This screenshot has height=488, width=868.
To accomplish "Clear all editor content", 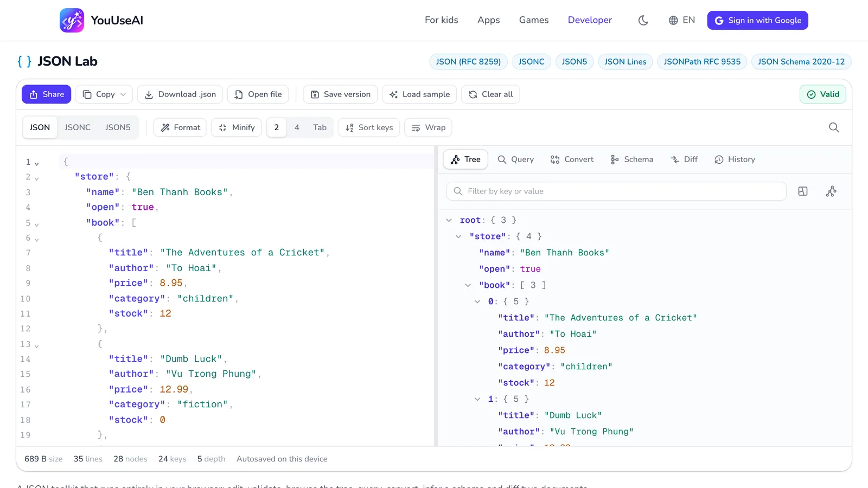I will click(x=491, y=94).
